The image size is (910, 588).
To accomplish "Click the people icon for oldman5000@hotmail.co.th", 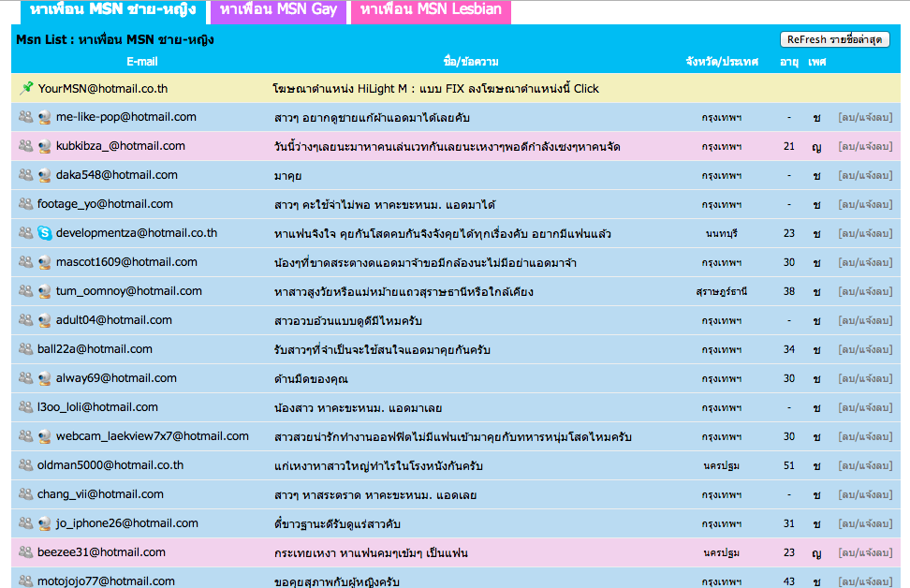I will click(25, 465).
